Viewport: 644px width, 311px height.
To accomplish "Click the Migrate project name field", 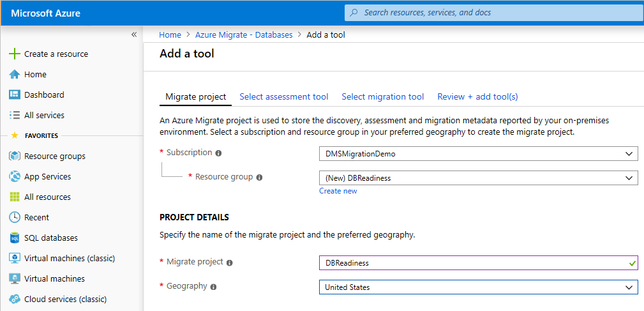I will coord(472,262).
